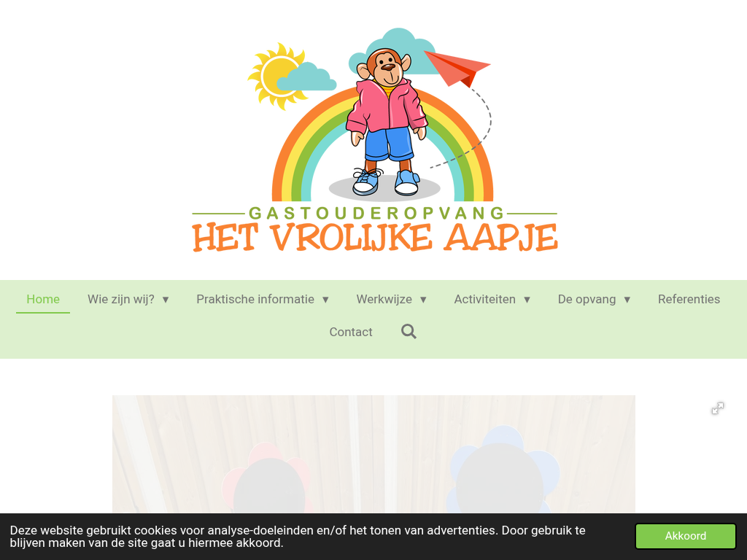This screenshot has width=747, height=560.
Task: Open the Werkwijze menu label
Action: click(x=384, y=299)
